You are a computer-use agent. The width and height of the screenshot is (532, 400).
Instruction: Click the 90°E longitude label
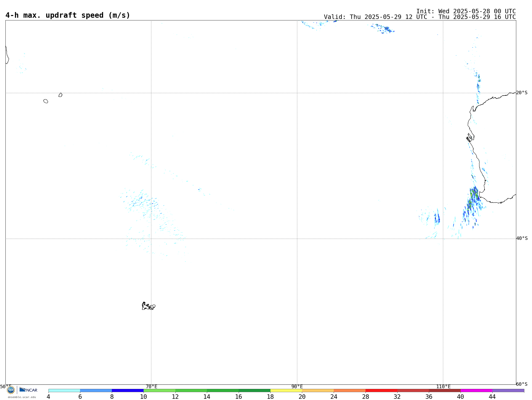[x=297, y=387]
